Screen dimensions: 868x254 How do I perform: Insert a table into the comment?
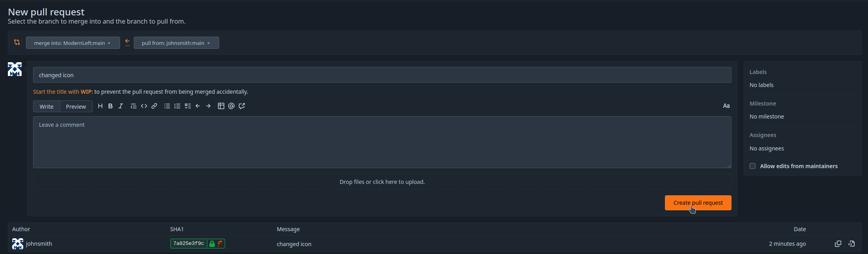(x=221, y=106)
